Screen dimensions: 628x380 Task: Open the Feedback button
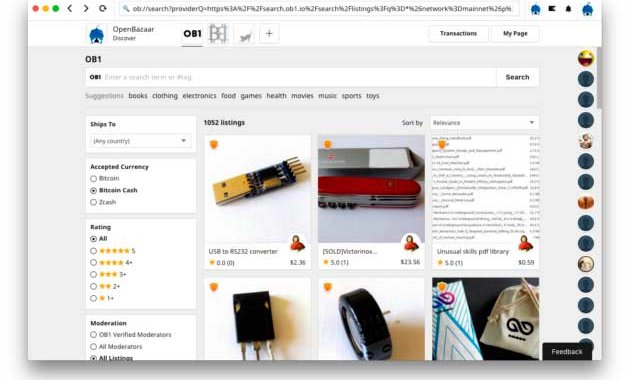coord(567,352)
